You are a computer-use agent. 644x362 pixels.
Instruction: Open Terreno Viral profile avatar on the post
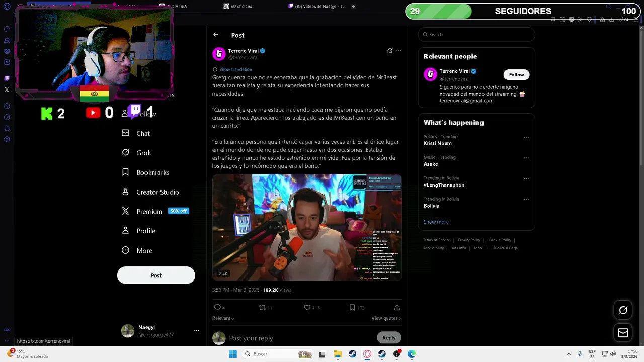pyautogui.click(x=219, y=54)
